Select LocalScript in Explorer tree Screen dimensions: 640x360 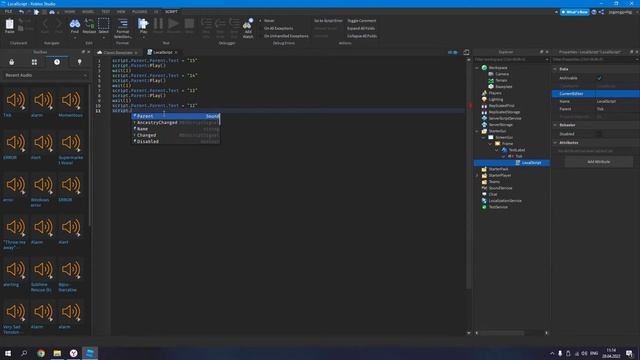(x=531, y=162)
